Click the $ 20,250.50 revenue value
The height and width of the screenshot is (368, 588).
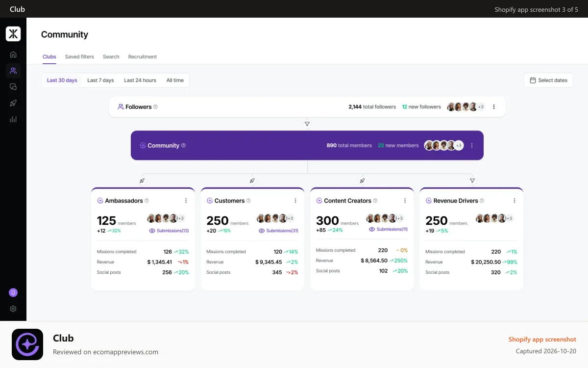coord(486,262)
